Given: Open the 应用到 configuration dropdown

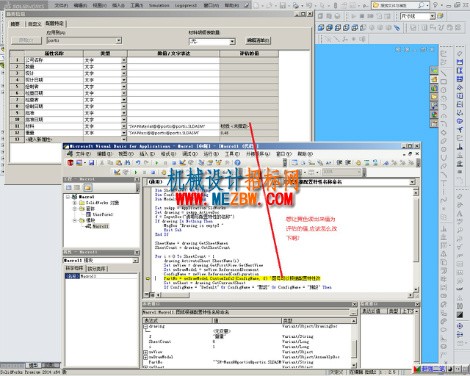Looking at the screenshot, I should point(118,40).
